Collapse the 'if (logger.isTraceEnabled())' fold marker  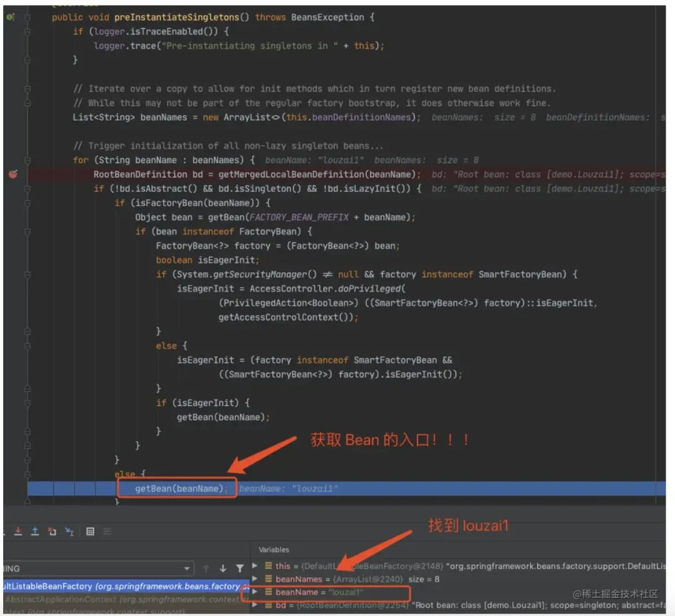tap(27, 31)
